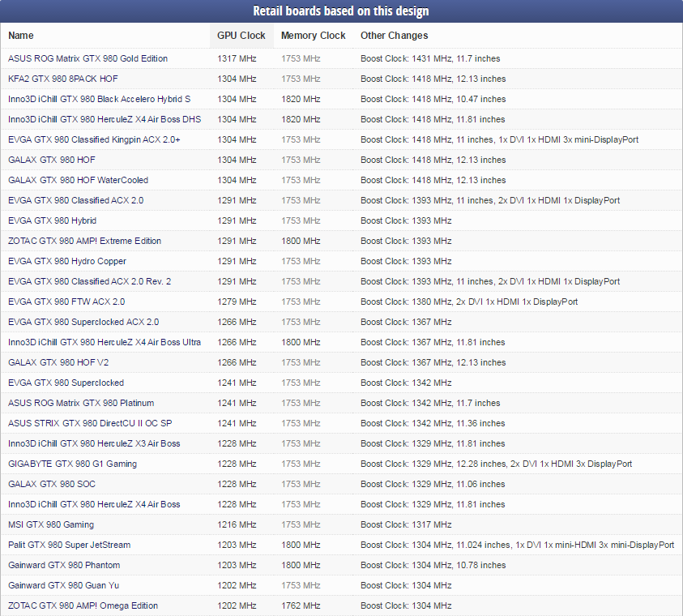683x616 pixels.
Task: Open the EVGA GTX 980 Superclocked entry
Action: point(66,383)
